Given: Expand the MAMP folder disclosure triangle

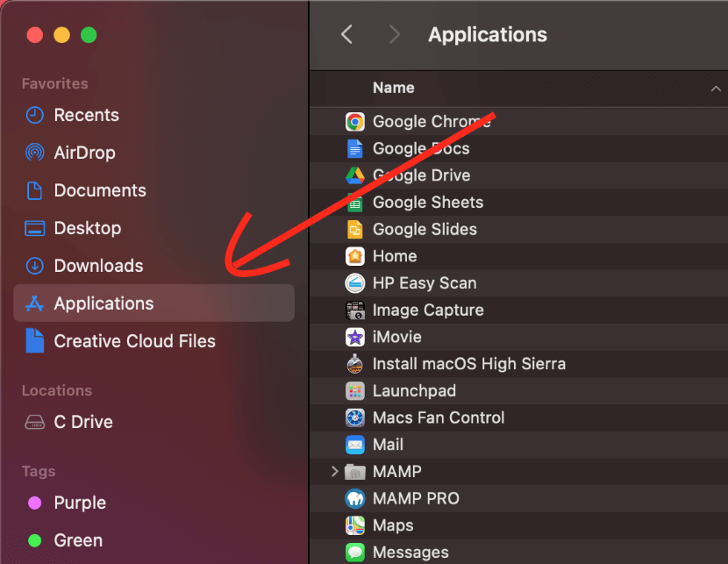Looking at the screenshot, I should point(334,471).
